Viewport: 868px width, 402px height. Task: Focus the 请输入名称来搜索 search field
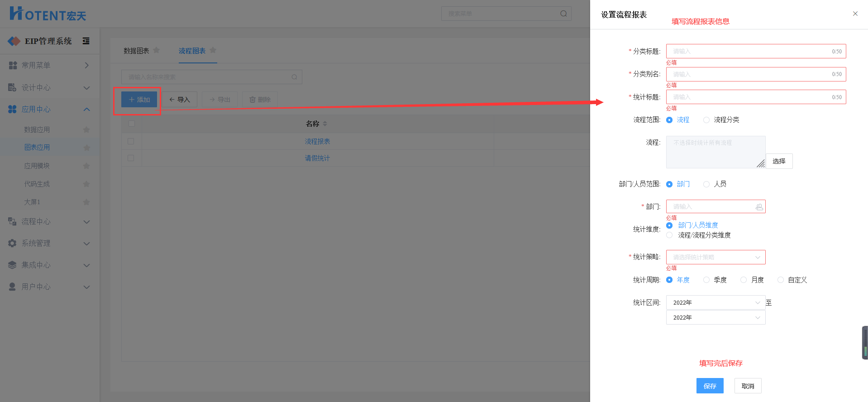click(211, 77)
